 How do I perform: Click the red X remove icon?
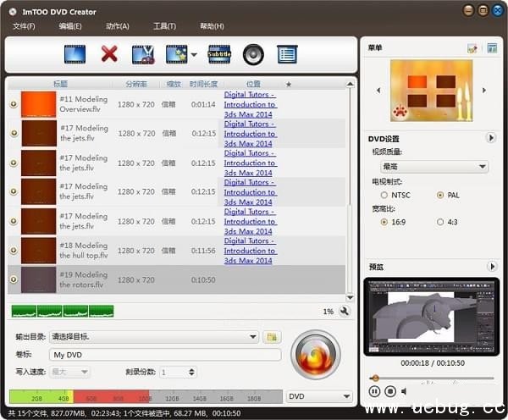click(108, 55)
